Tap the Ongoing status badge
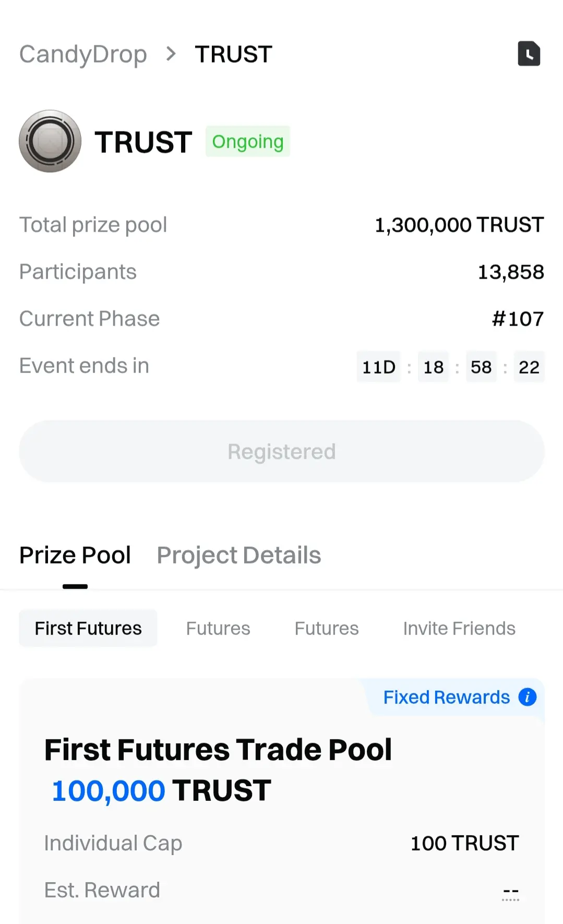The image size is (563, 924). tap(247, 141)
